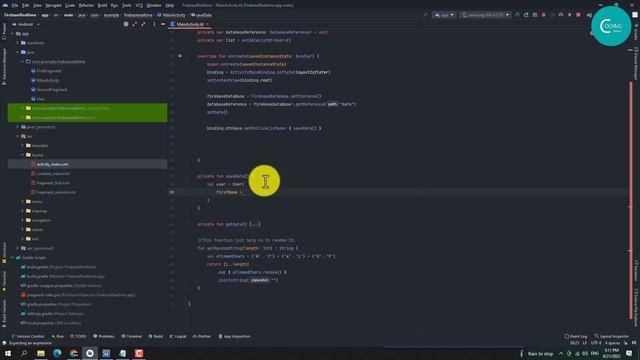Open Build Variants side tab
The width and height of the screenshot is (640, 360).
tap(4, 313)
